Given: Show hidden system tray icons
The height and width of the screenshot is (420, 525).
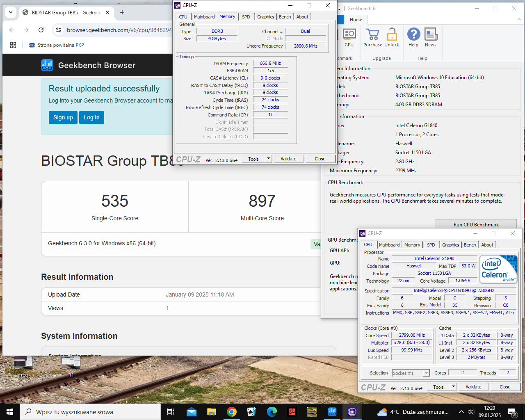Looking at the screenshot, I should [x=461, y=412].
